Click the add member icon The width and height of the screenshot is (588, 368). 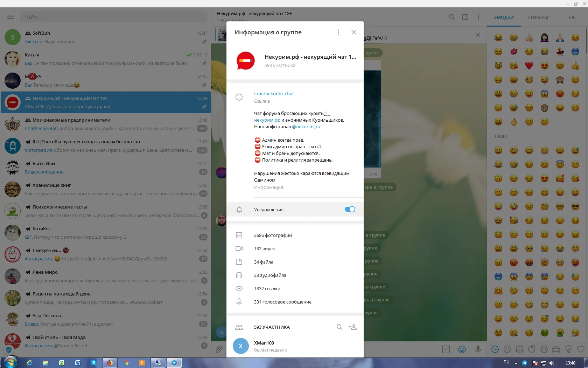352,327
